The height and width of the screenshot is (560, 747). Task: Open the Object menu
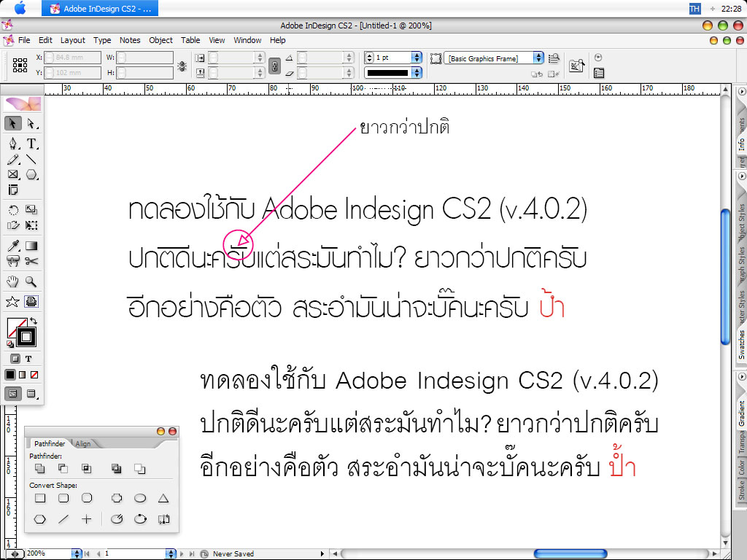click(x=161, y=41)
